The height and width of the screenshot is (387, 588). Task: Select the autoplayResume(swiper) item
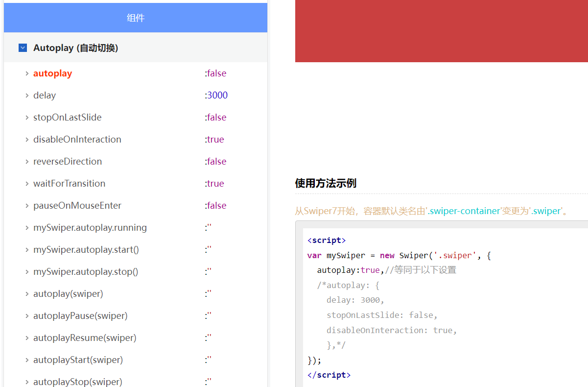(x=85, y=338)
